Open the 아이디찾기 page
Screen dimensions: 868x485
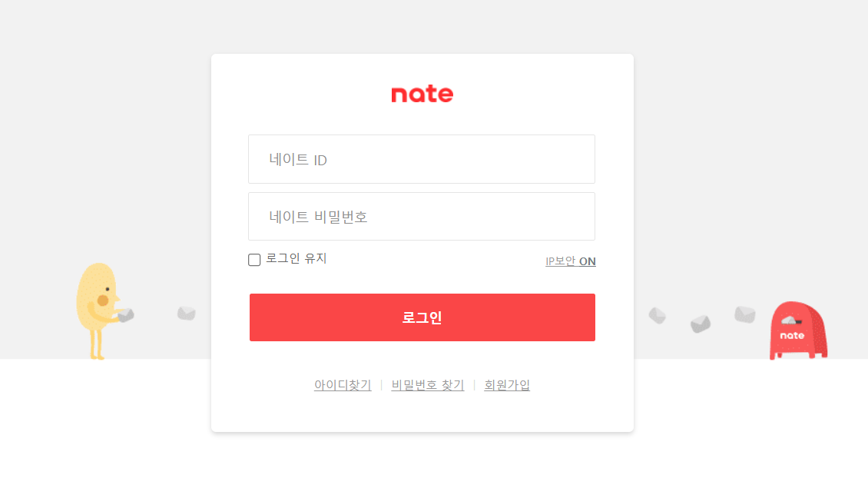tap(341, 385)
